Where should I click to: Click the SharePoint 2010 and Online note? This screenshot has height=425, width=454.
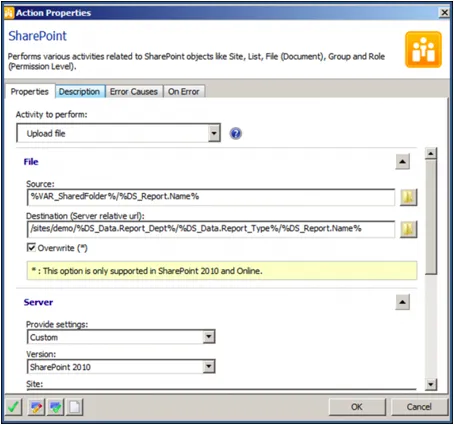pos(222,271)
